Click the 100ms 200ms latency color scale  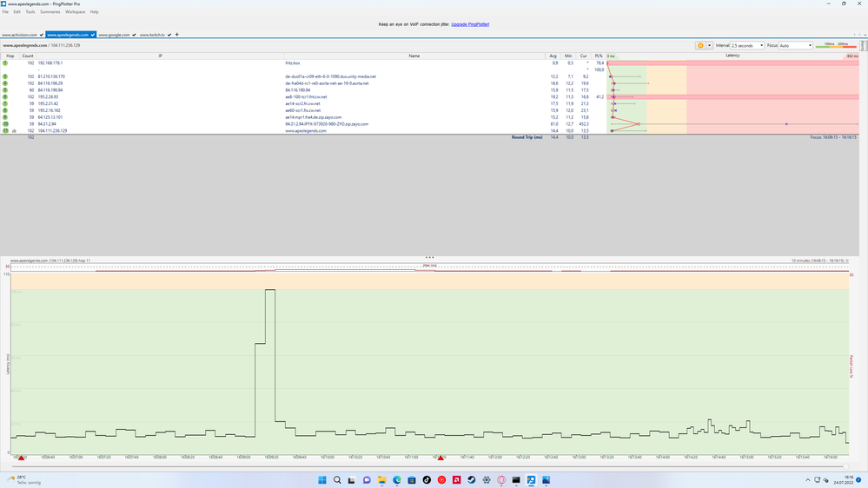click(x=837, y=45)
